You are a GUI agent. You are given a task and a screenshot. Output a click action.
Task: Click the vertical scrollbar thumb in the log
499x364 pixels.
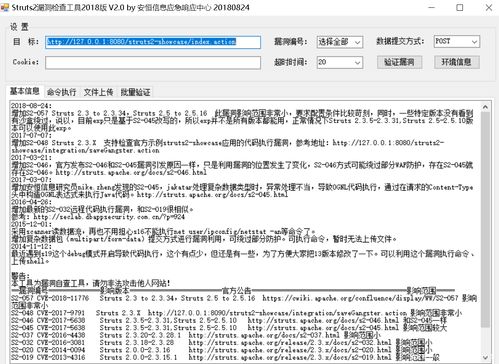[x=485, y=219]
